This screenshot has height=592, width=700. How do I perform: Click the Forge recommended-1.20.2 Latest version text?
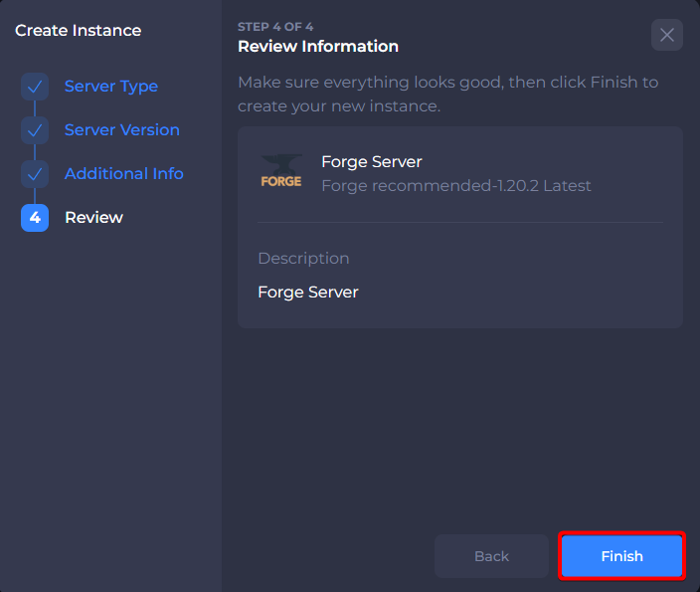455,186
